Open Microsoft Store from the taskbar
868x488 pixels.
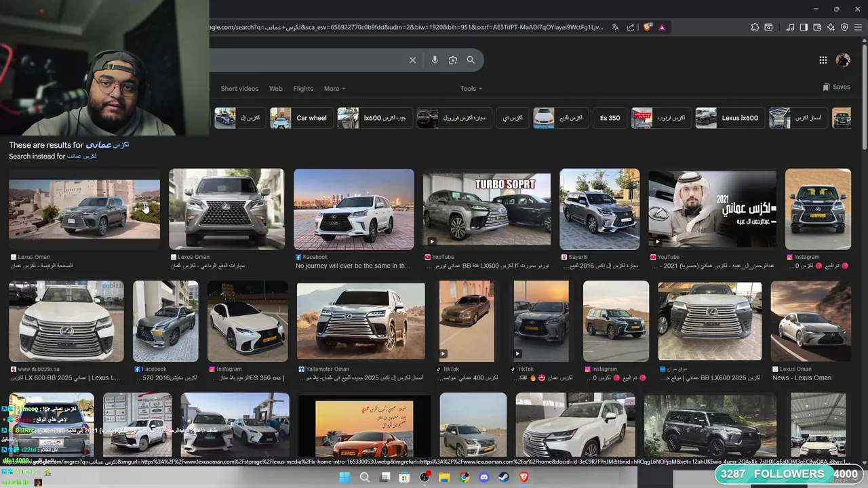coord(404,477)
